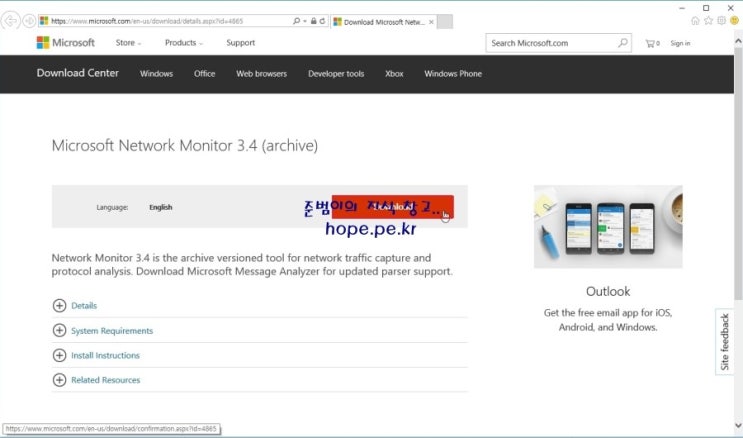Click the Sign in link
743x438 pixels.
tap(680, 43)
